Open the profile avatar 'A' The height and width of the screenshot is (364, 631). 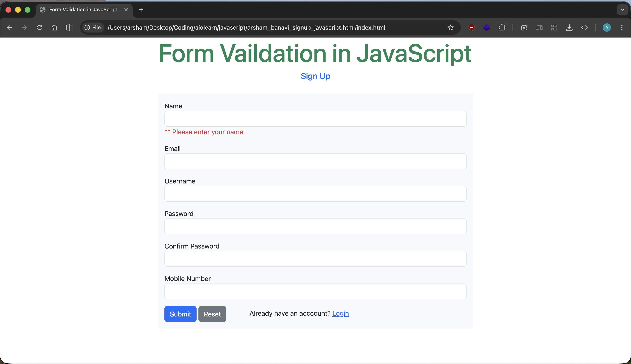click(606, 28)
